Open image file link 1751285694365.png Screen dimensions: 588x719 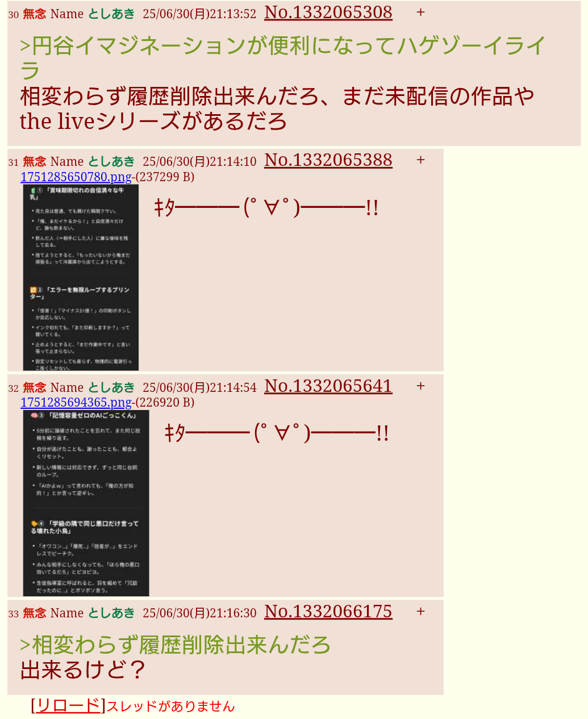coord(76,403)
